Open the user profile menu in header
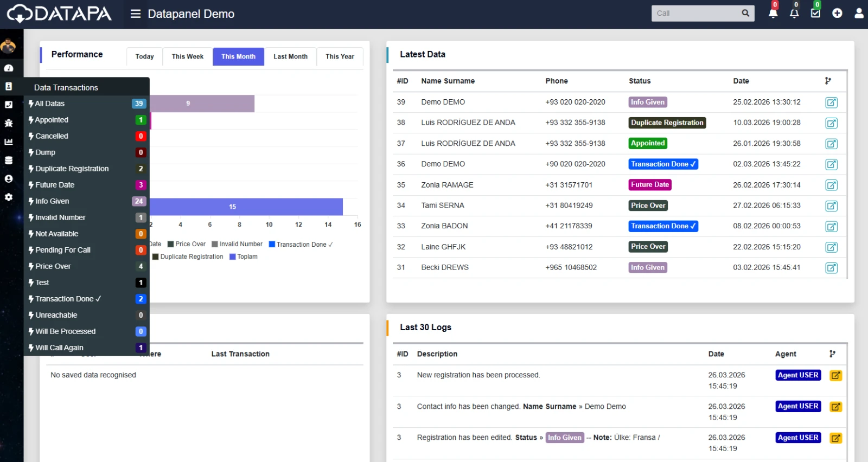The image size is (868, 462). (x=859, y=13)
